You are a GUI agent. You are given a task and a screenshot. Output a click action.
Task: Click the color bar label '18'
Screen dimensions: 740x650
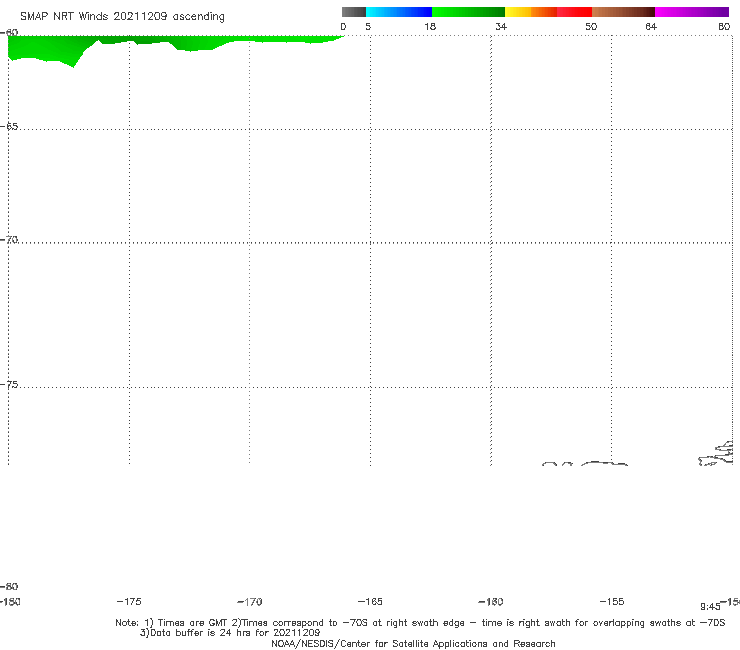click(x=430, y=26)
